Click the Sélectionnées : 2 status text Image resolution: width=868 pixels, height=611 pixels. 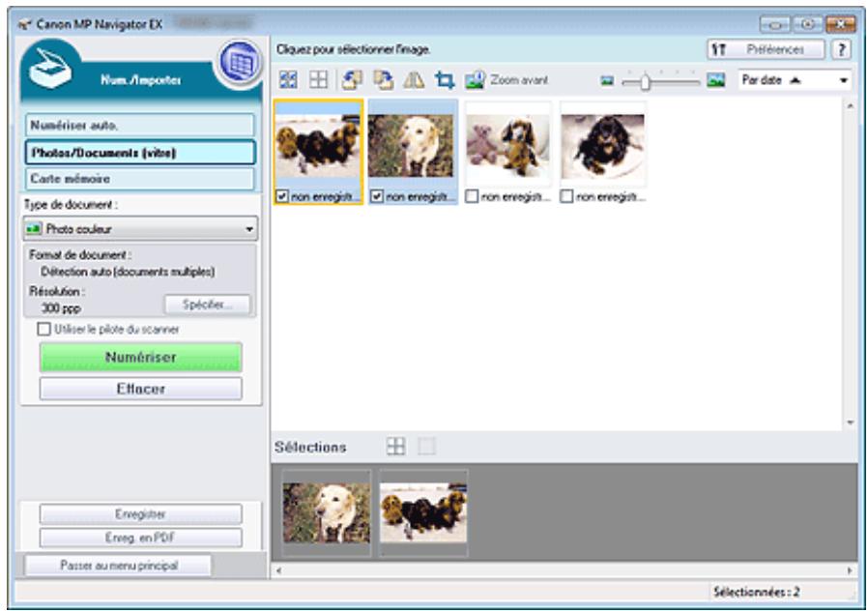click(756, 593)
